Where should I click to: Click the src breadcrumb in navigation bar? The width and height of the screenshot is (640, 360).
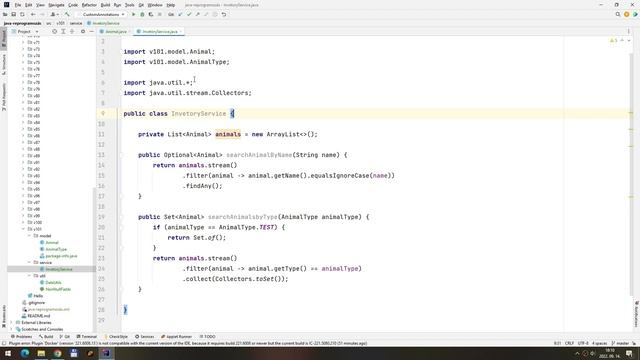pos(49,23)
